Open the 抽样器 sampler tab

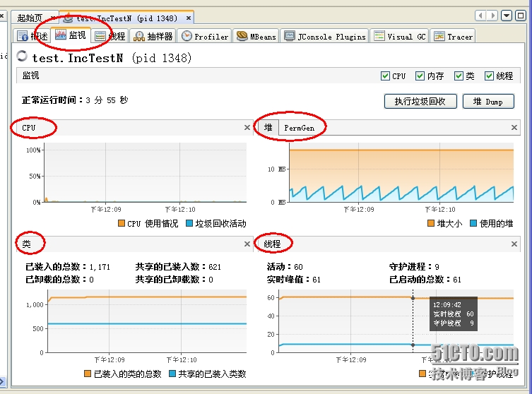pos(153,36)
